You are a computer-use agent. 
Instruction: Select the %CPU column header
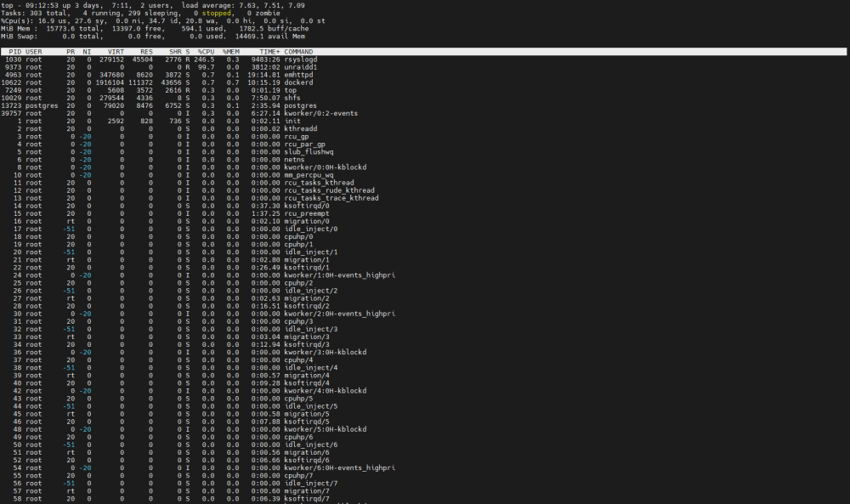click(206, 52)
